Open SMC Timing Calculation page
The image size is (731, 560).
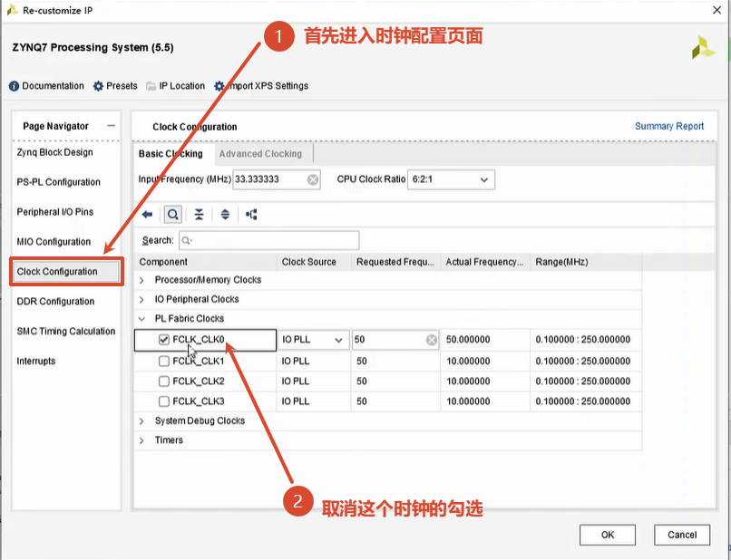[66, 332]
